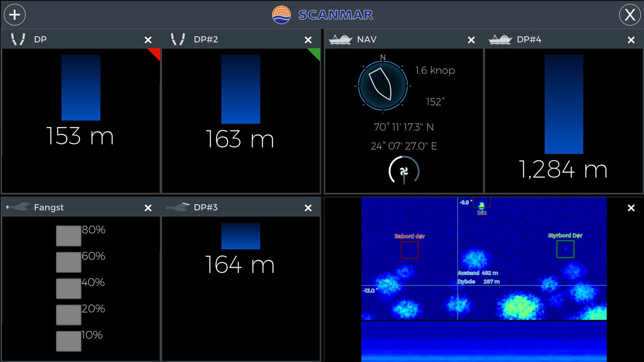This screenshot has height=362, width=644.
Task: Click the compass heading dial
Action: (382, 86)
